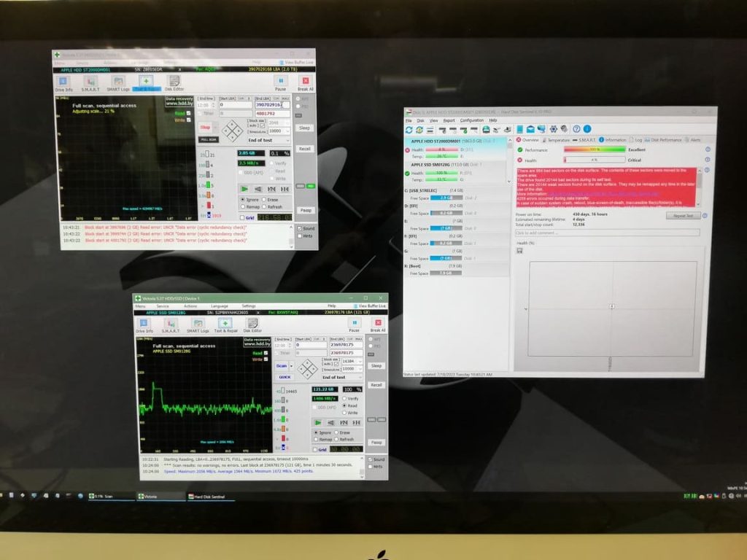Open S.M.A.R.T in the APPLE SSD Victoria window
The height and width of the screenshot is (560, 747).
pos(171,326)
